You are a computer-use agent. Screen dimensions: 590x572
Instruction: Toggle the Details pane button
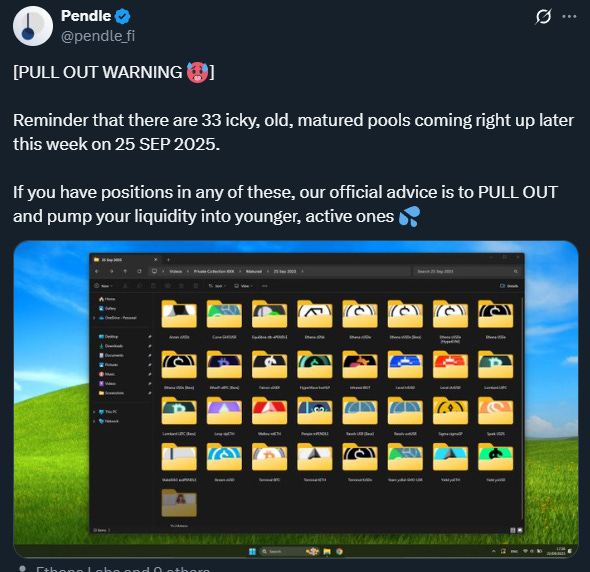click(509, 286)
